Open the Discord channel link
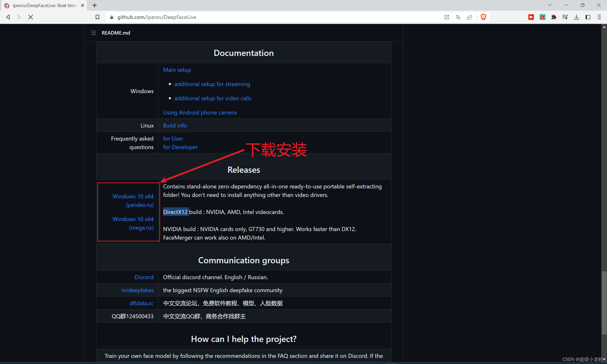 click(x=144, y=277)
